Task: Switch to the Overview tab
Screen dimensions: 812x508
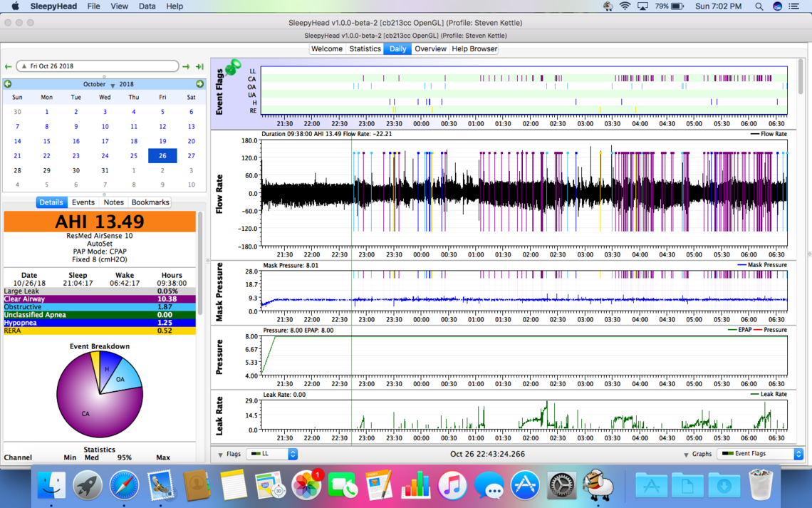Action: point(430,48)
